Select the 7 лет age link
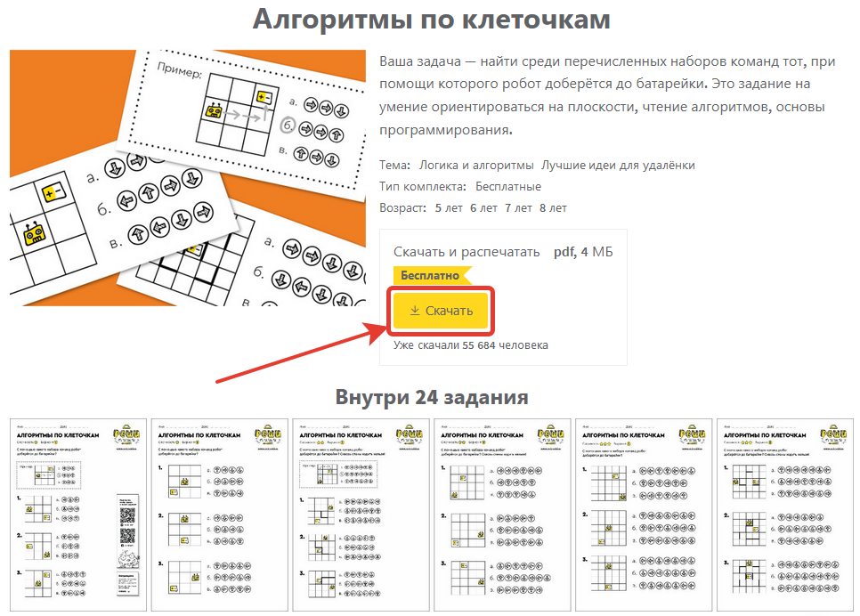This screenshot has width=860, height=616. [x=518, y=208]
